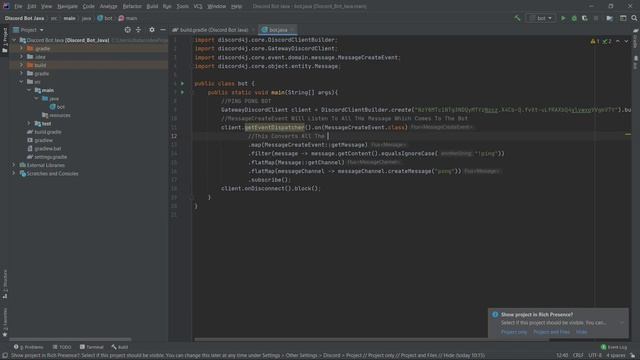Expand the .gradle folder in tree
This screenshot has width=640, height=360.
coord(21,48)
